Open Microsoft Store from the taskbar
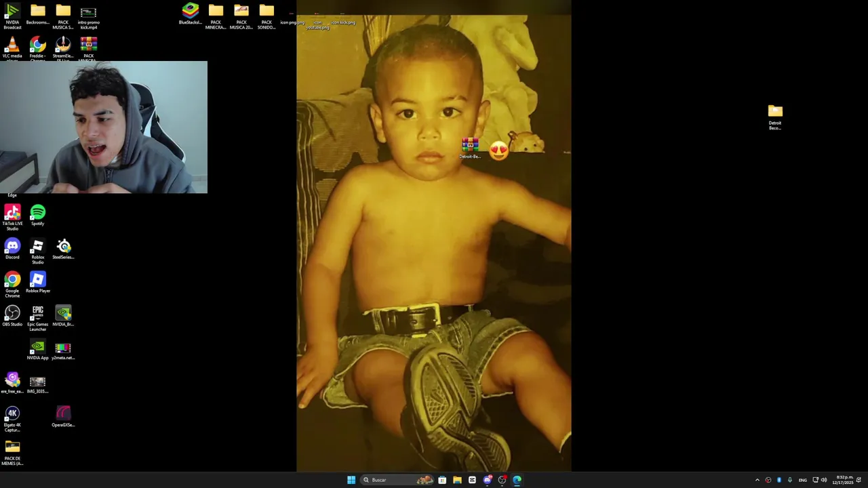 pyautogui.click(x=442, y=480)
